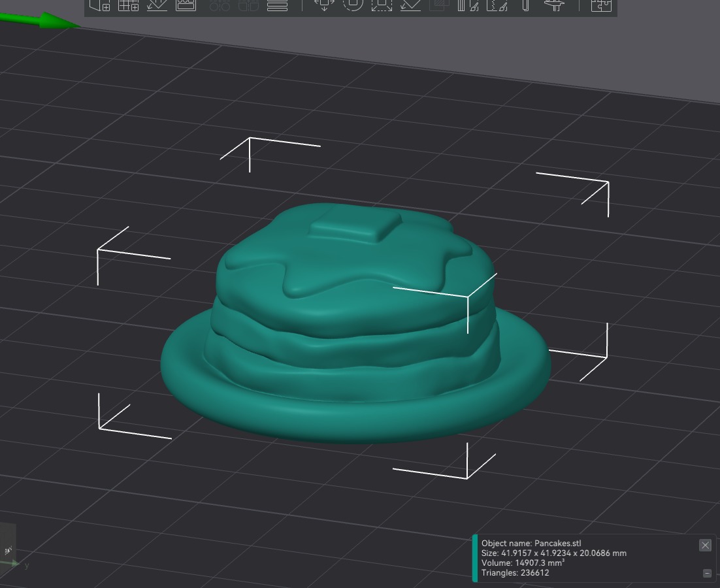The width and height of the screenshot is (720, 588).
Task: Click the Split to objects icon
Action: pos(220,4)
